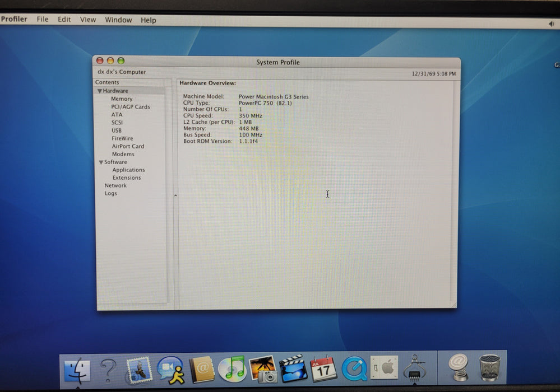Launch iTunes from the Dock
The image size is (560, 392).
(x=232, y=369)
